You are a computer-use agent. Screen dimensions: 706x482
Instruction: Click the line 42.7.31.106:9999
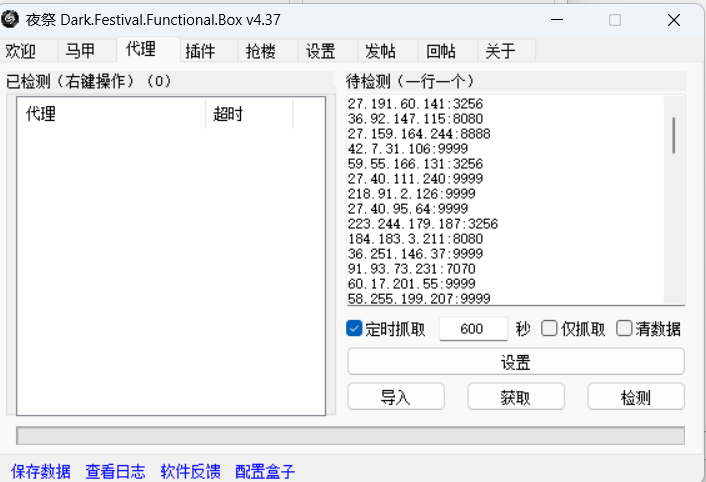tap(408, 149)
